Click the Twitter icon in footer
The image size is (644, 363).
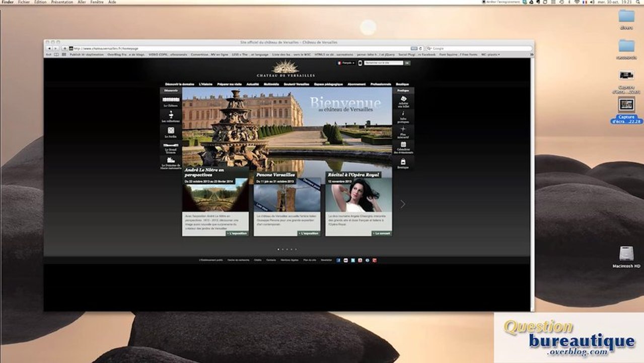coord(353,260)
